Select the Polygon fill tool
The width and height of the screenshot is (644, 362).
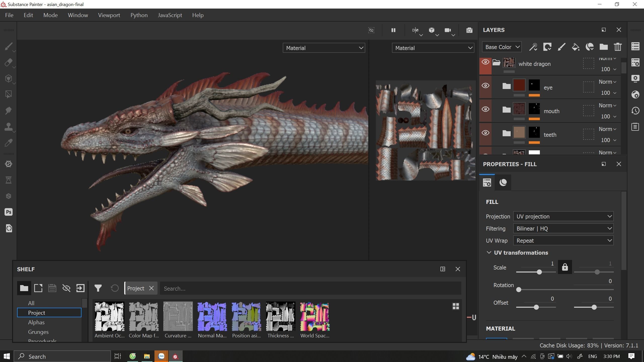pos(9,95)
